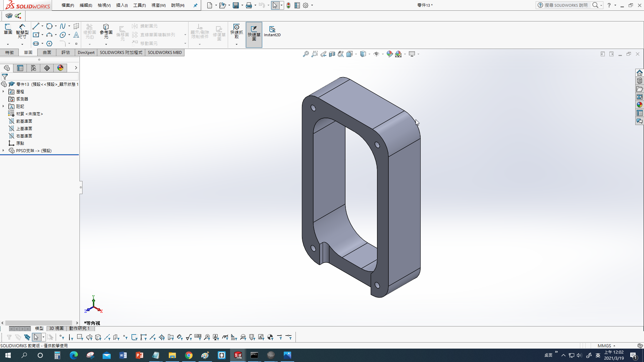This screenshot has height=362, width=644.
Task: Open Display Style dropdown arrow
Action: coord(369,54)
